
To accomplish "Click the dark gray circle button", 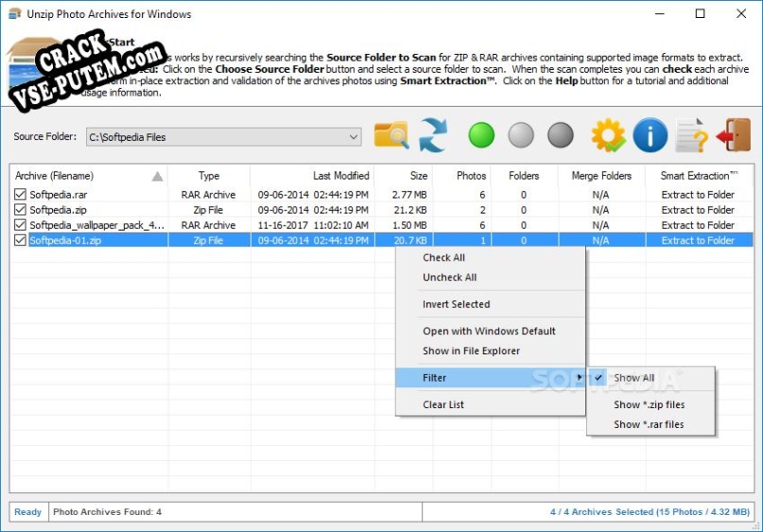I will coord(561,136).
